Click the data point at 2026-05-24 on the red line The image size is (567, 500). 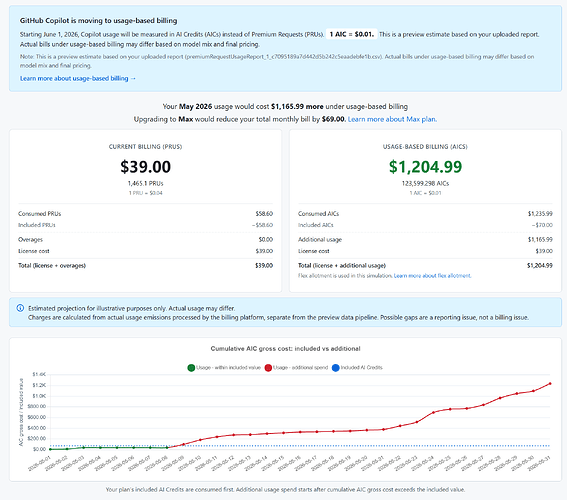[434, 413]
